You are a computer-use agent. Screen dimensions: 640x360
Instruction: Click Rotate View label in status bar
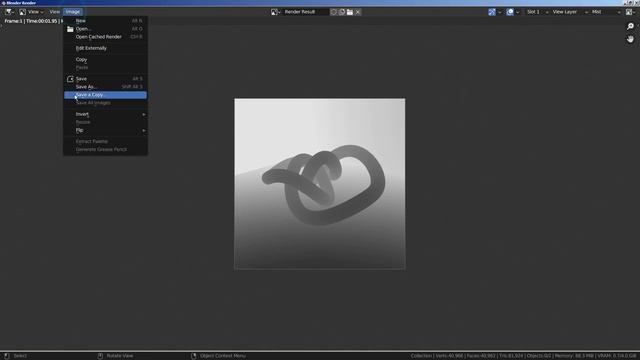tap(120, 356)
